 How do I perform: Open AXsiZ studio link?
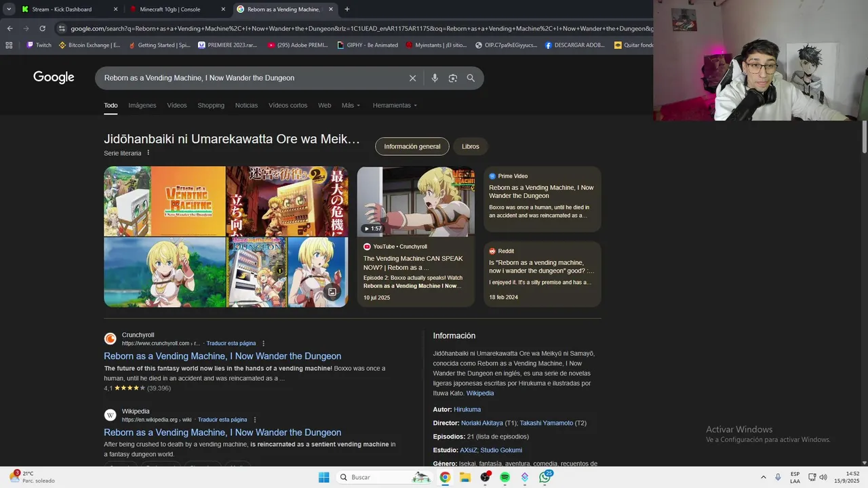click(469, 450)
